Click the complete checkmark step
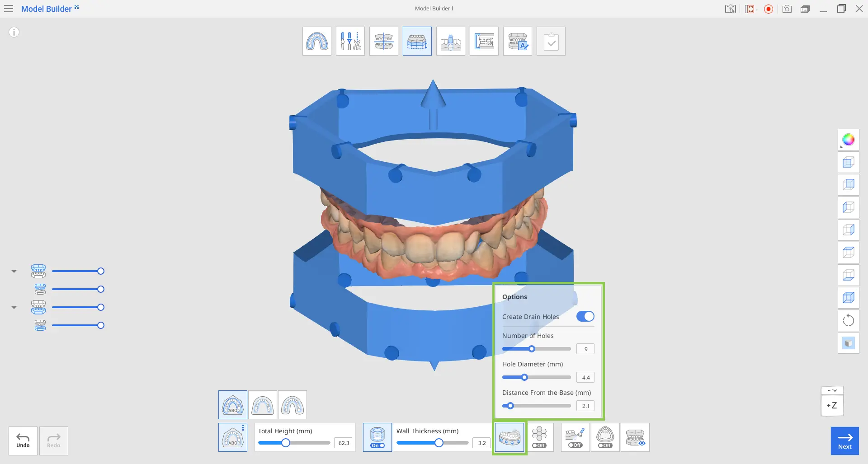 551,41
